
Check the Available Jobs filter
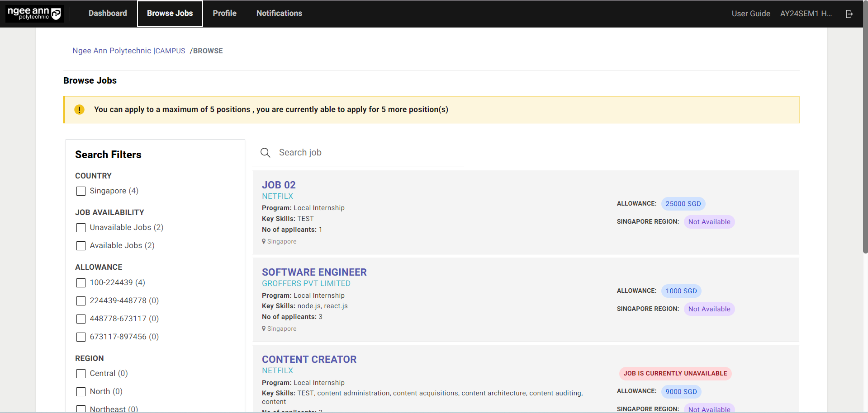81,246
